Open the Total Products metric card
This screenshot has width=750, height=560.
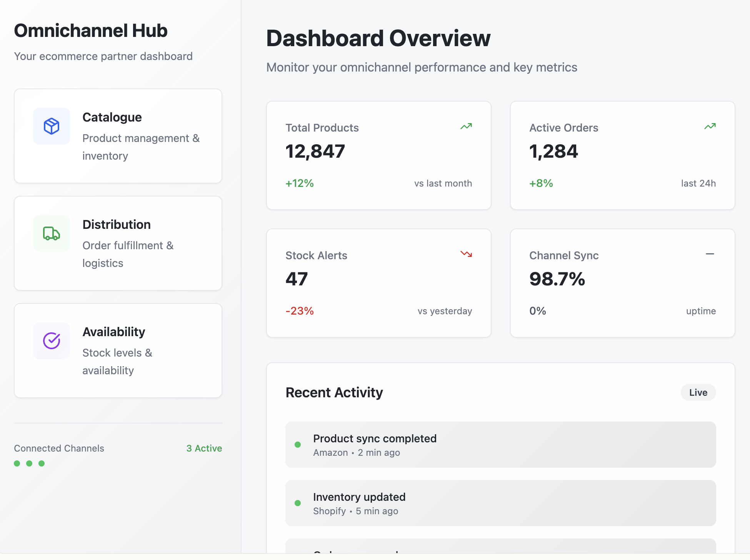378,155
